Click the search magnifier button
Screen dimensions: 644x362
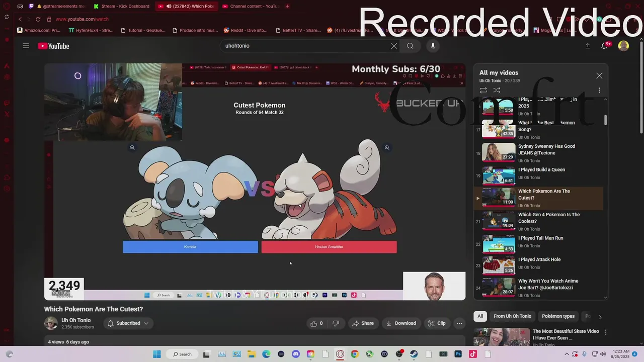(410, 46)
